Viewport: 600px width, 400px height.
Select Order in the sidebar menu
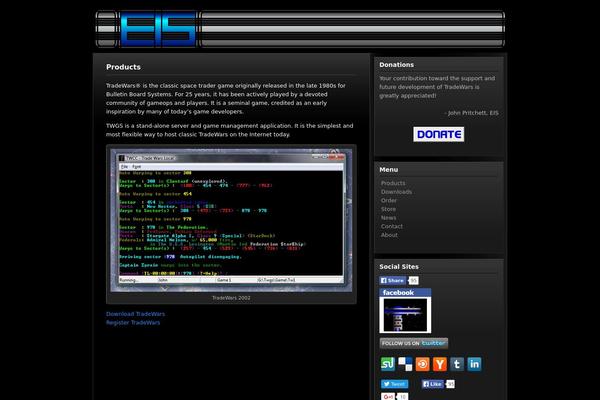coord(388,201)
